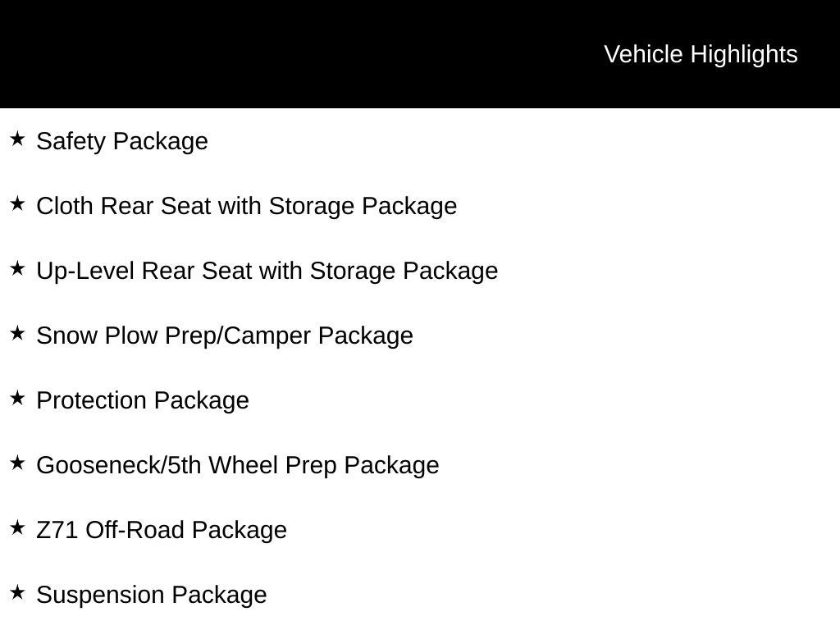
Task: Click the star next to Snow Plow Prep
Action: [18, 333]
